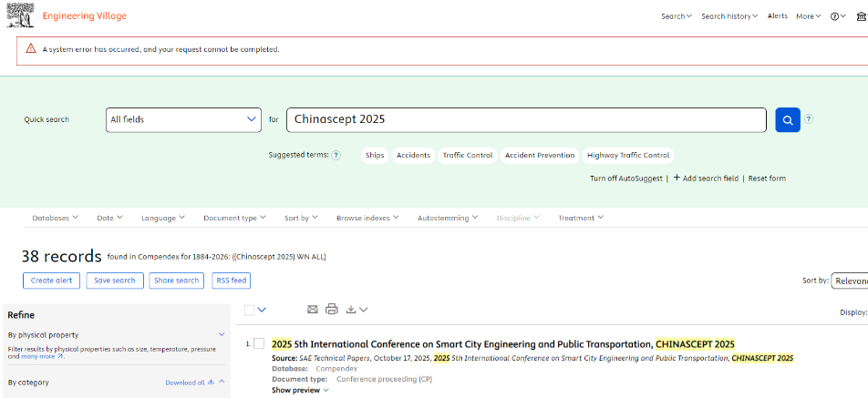Open the Search history menu
Image resolution: width=868 pixels, height=398 pixels.
729,16
